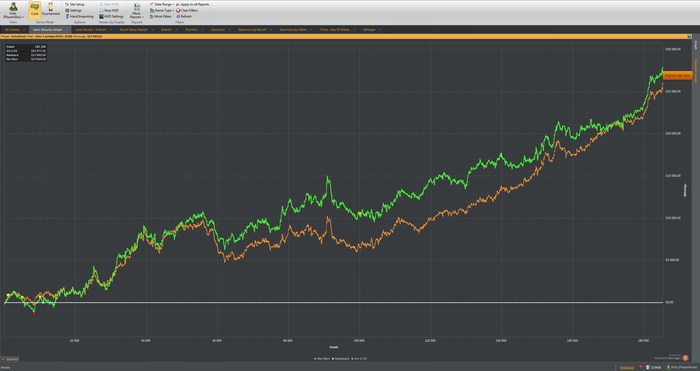
Task: Refresh the report data
Action: pos(184,17)
